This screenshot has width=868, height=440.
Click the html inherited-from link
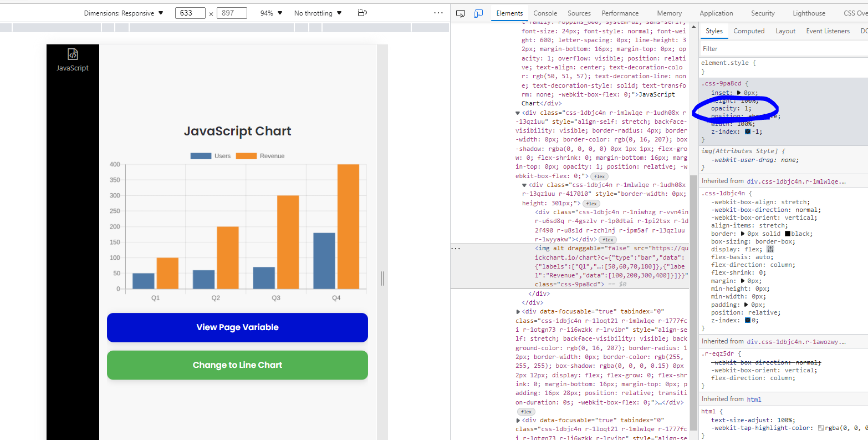[754, 399]
